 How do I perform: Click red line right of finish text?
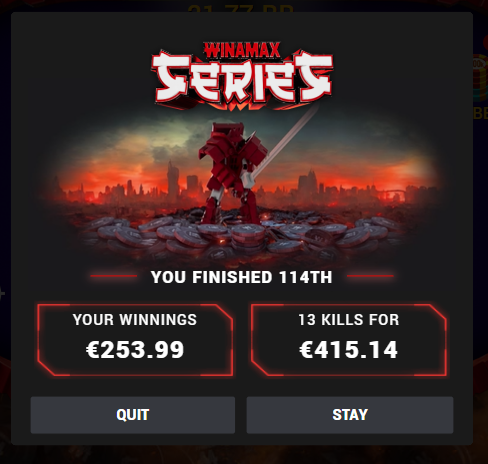pyautogui.click(x=370, y=276)
